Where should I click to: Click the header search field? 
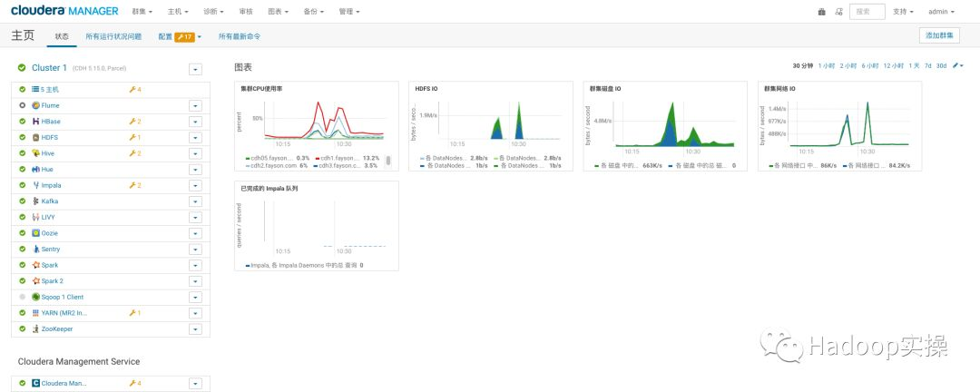click(x=867, y=12)
